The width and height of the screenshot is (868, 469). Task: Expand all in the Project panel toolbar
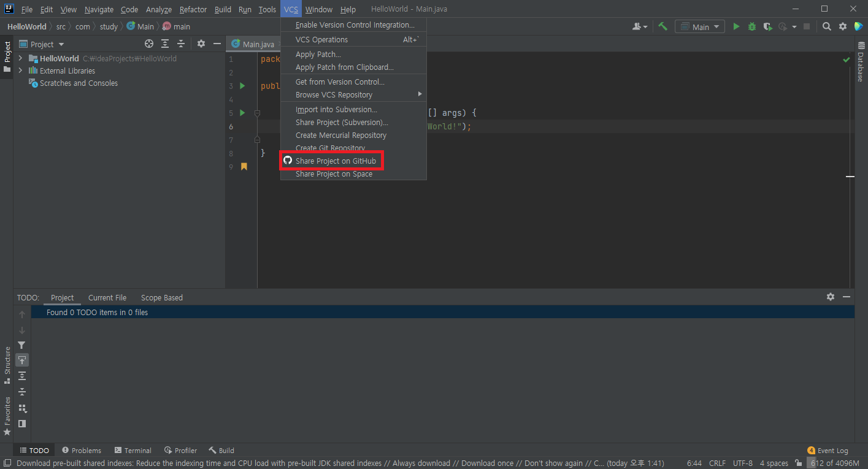pyautogui.click(x=165, y=44)
